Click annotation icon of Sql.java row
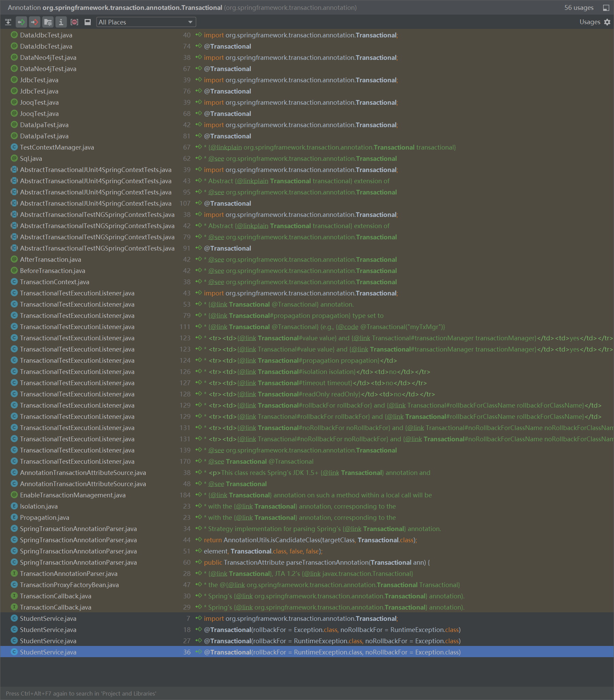Image resolution: width=614 pixels, height=700 pixels. pyautogui.click(x=14, y=158)
